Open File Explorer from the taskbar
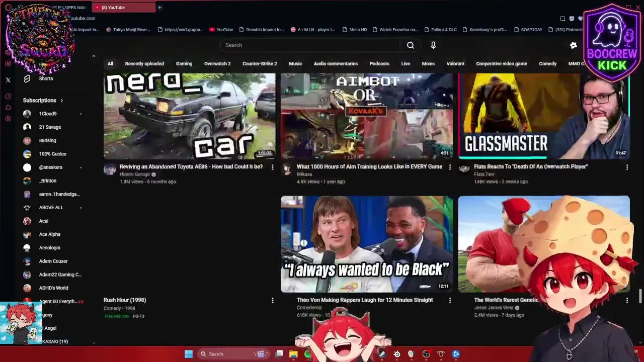The height and width of the screenshot is (362, 644). point(293,354)
